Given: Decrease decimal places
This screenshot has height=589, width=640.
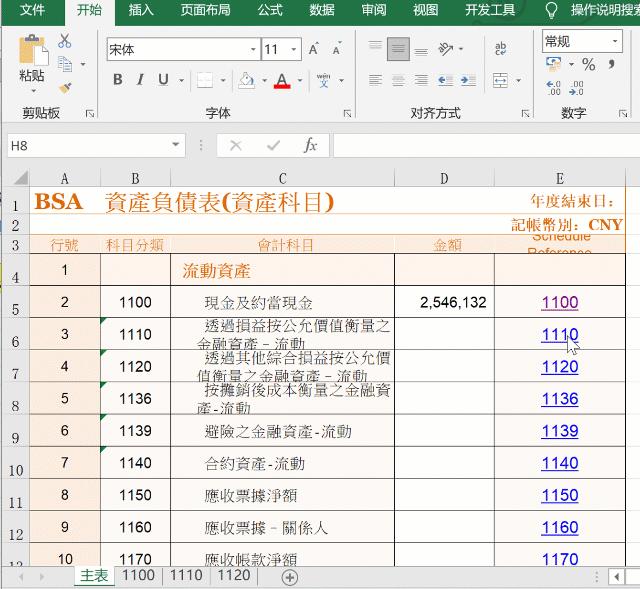Looking at the screenshot, I should tap(576, 87).
